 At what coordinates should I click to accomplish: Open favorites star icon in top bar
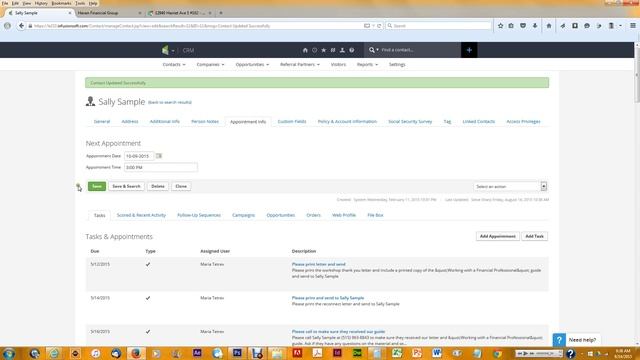point(324,50)
